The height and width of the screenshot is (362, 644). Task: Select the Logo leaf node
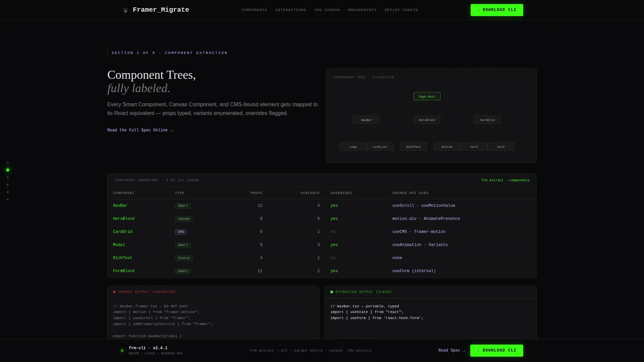pyautogui.click(x=353, y=146)
